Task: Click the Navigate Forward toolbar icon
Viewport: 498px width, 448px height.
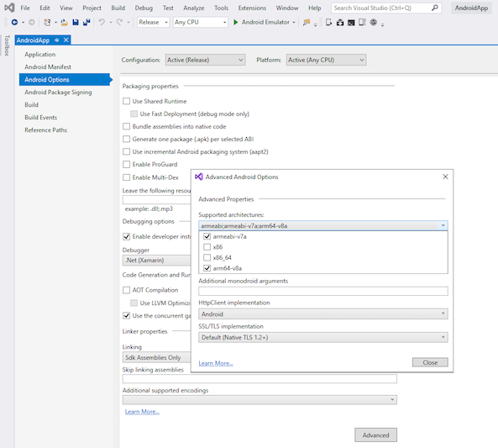Action: coord(31,22)
